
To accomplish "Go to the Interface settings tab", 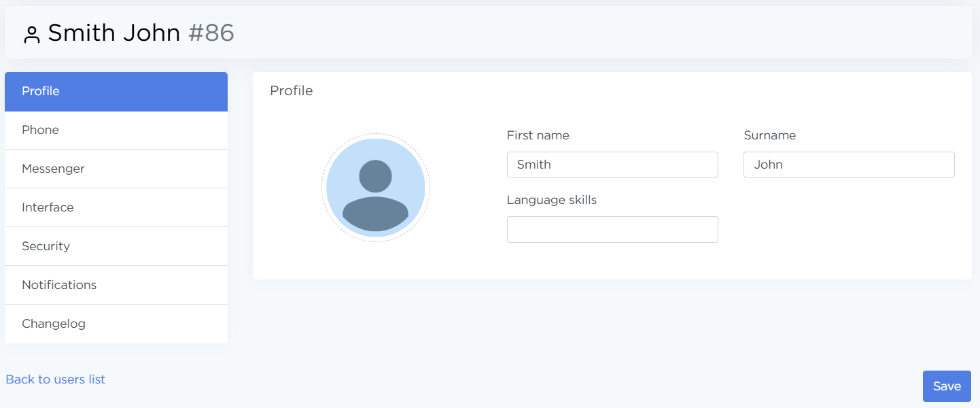I will pos(116,208).
